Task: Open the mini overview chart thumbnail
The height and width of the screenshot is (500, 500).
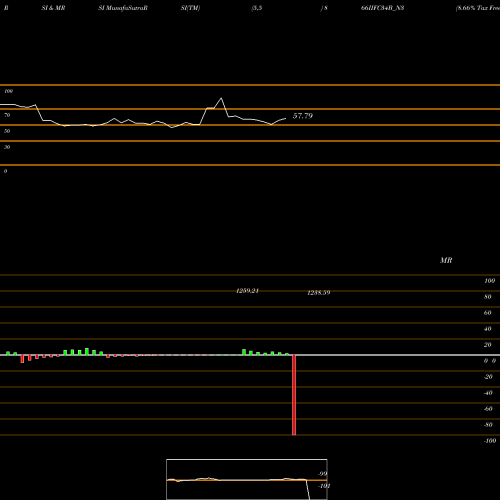Action: [247, 479]
